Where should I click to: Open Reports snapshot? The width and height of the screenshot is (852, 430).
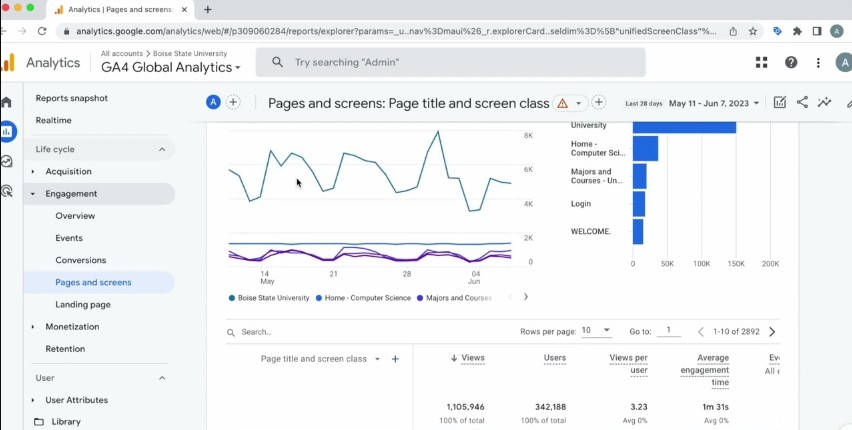(72, 98)
